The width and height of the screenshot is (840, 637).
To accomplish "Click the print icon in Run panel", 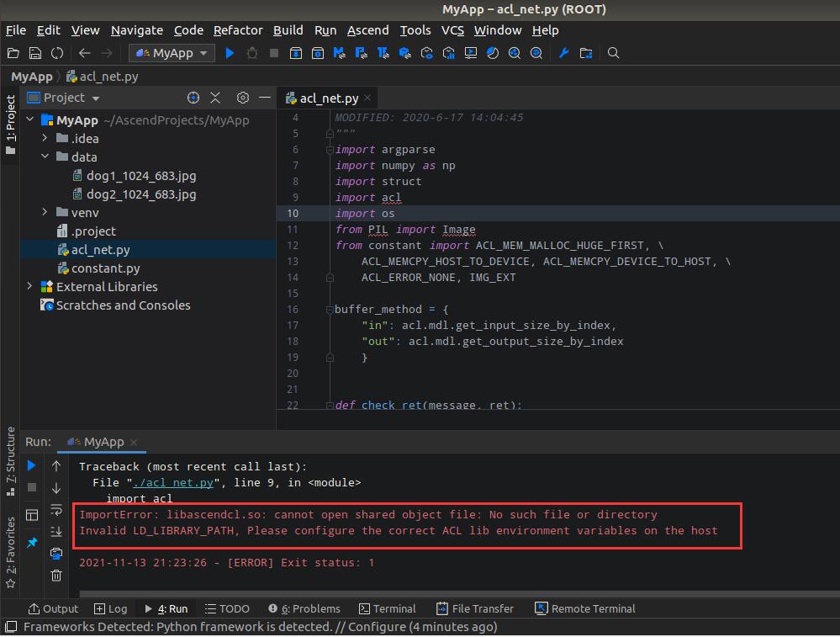I will pyautogui.click(x=56, y=554).
